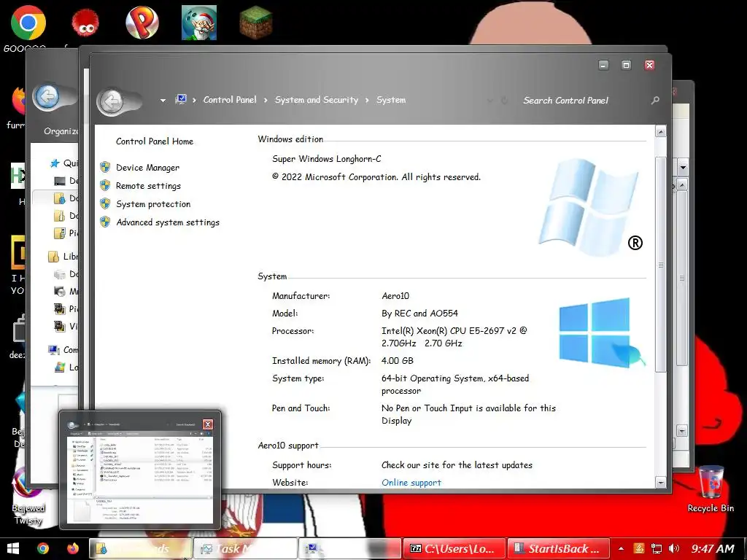
Task: Click the 'Super Windows Longhorn-C' text
Action: (x=326, y=158)
